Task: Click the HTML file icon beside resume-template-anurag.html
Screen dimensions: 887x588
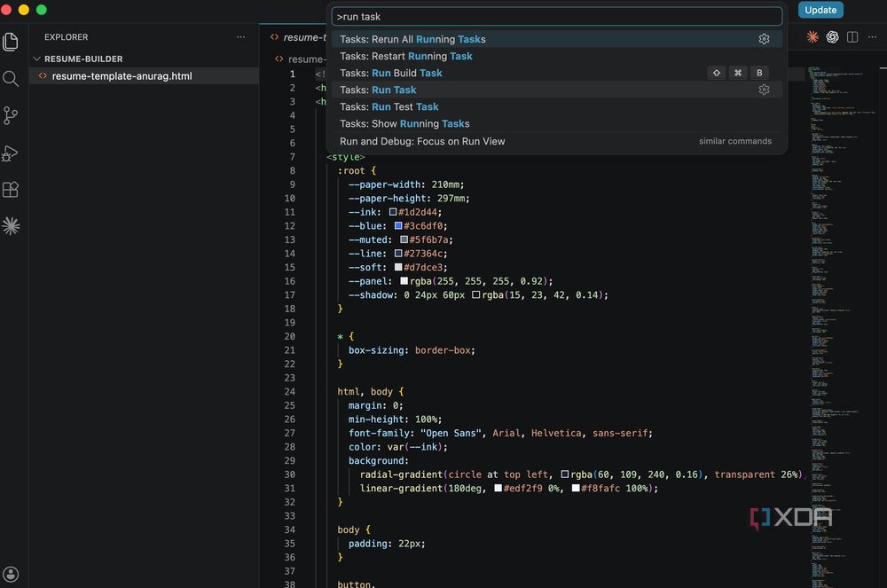Action: point(43,75)
